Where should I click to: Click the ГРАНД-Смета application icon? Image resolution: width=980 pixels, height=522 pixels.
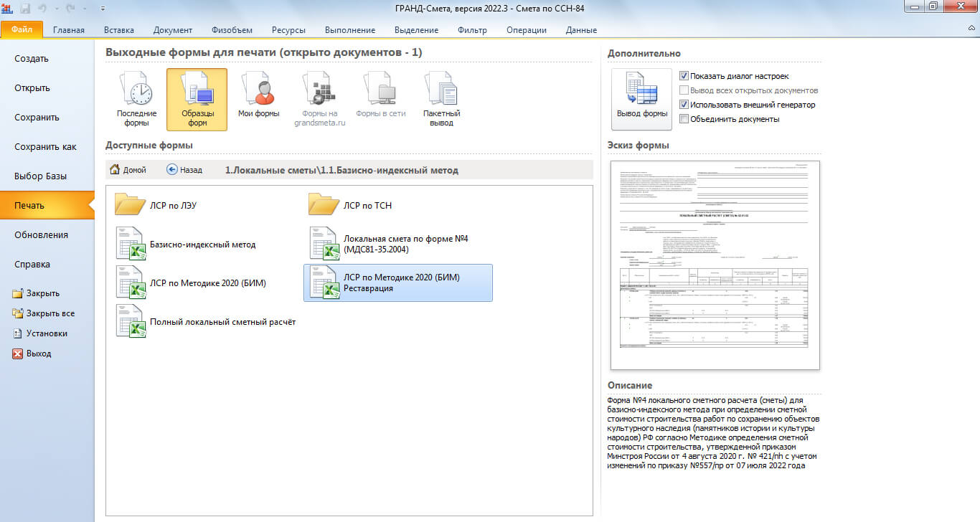(x=8, y=7)
